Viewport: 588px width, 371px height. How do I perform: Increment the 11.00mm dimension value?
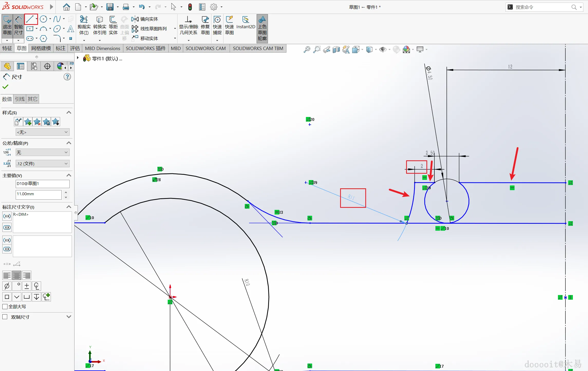[66, 192]
